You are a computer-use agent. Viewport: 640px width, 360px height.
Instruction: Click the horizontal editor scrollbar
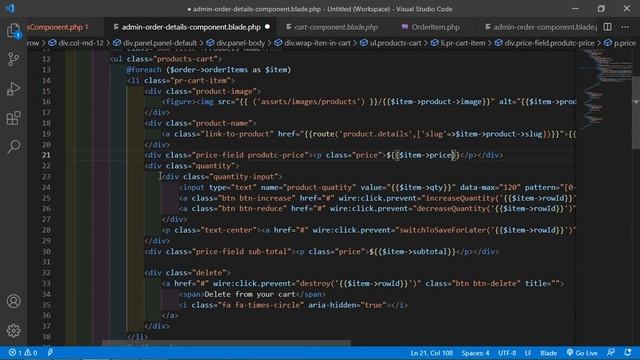(x=227, y=342)
